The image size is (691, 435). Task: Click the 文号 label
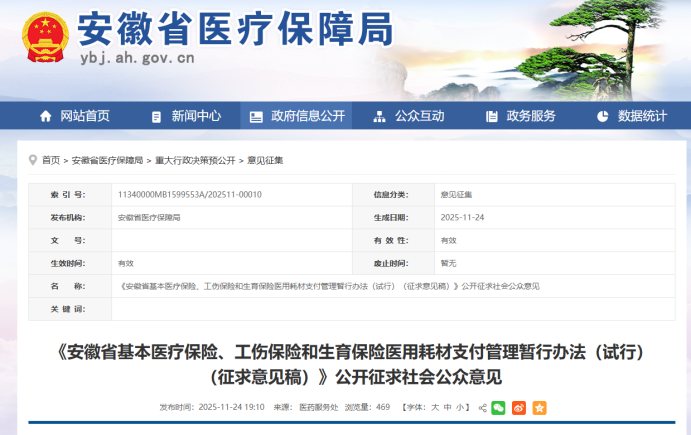(68, 241)
